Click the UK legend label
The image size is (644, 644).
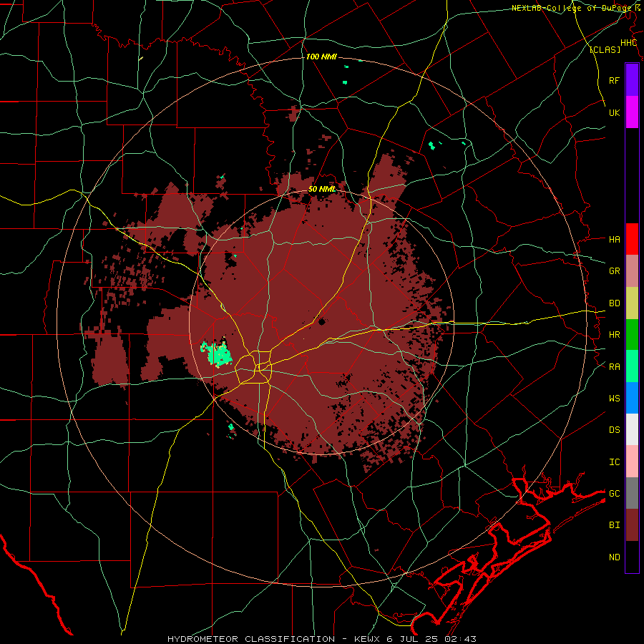[x=614, y=112]
